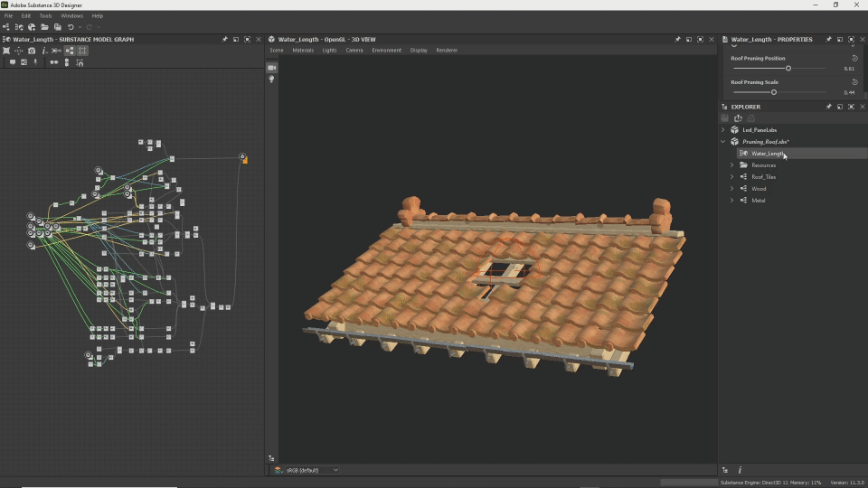Collapse the Pruning_Roof.sbs package
This screenshot has height=488, width=868.
pyautogui.click(x=723, y=142)
